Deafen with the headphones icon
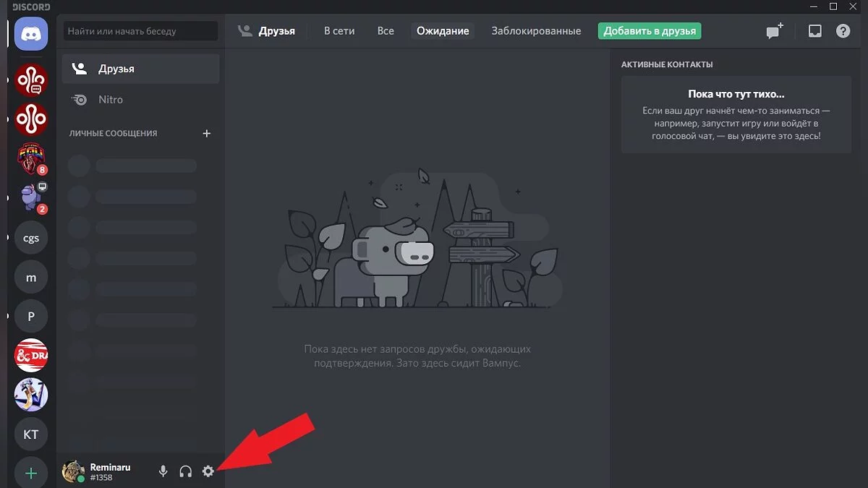The image size is (868, 488). coord(186,471)
